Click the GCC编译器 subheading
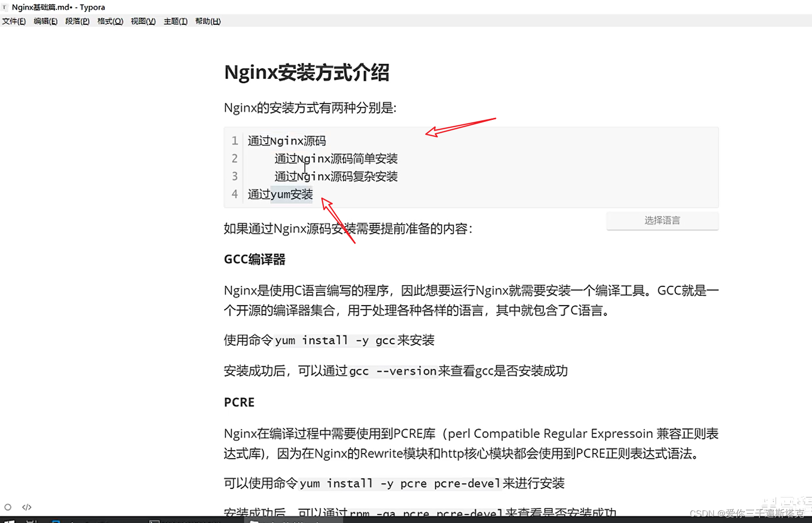 [254, 260]
